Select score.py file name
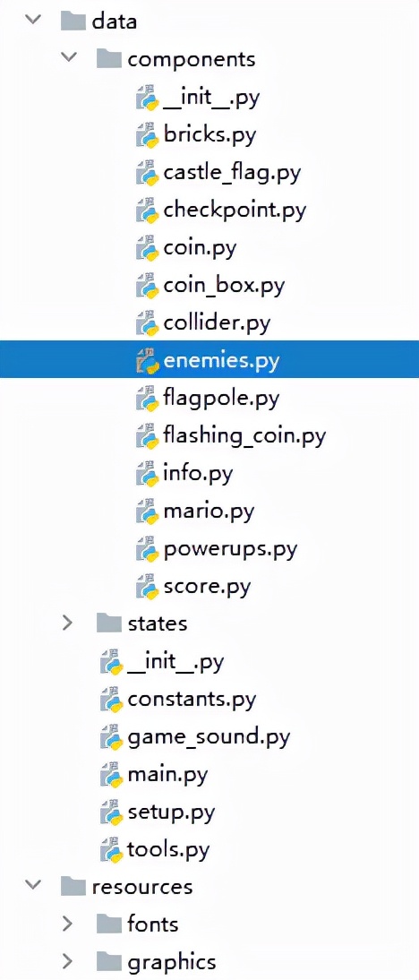Viewport: 419px width, 980px height. (x=207, y=587)
